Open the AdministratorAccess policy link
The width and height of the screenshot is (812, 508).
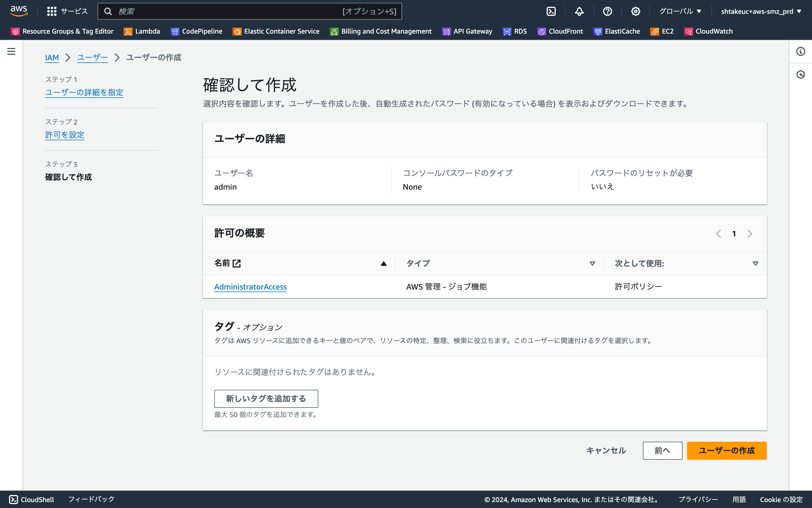[x=250, y=286]
